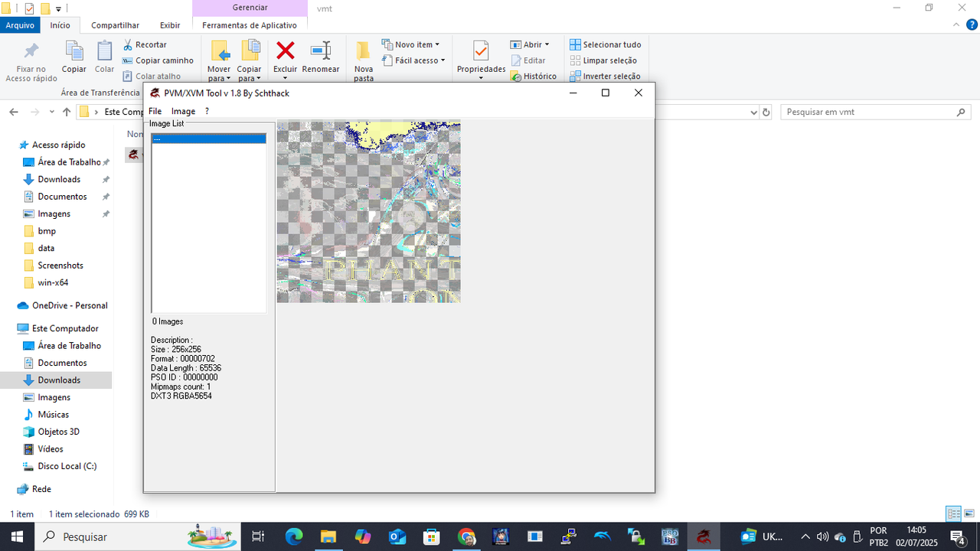The image size is (980, 551).
Task: Select Este Computador in sidebar
Action: (x=65, y=328)
